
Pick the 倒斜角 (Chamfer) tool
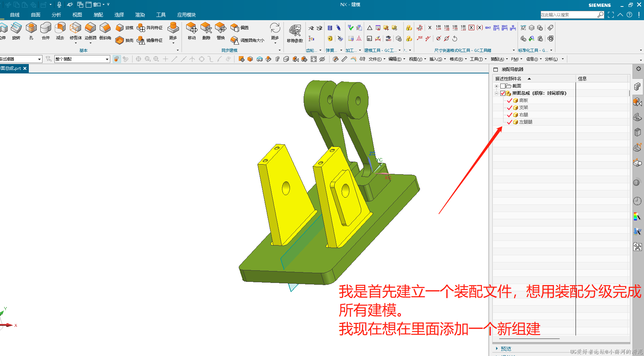point(105,31)
